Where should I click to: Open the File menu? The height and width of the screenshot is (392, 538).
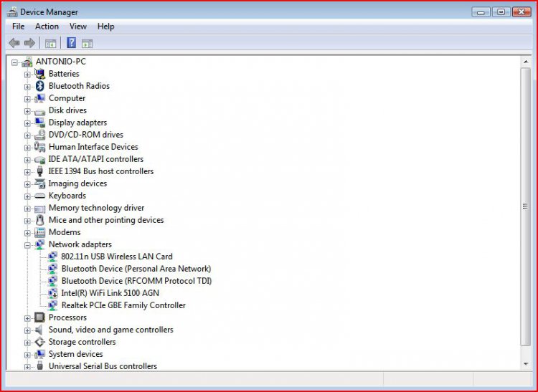(18, 27)
